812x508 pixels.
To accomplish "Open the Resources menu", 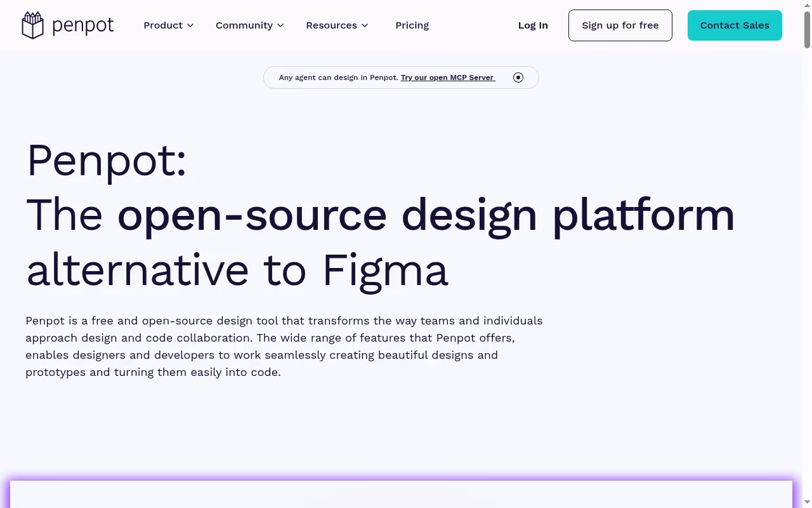I will click(337, 25).
